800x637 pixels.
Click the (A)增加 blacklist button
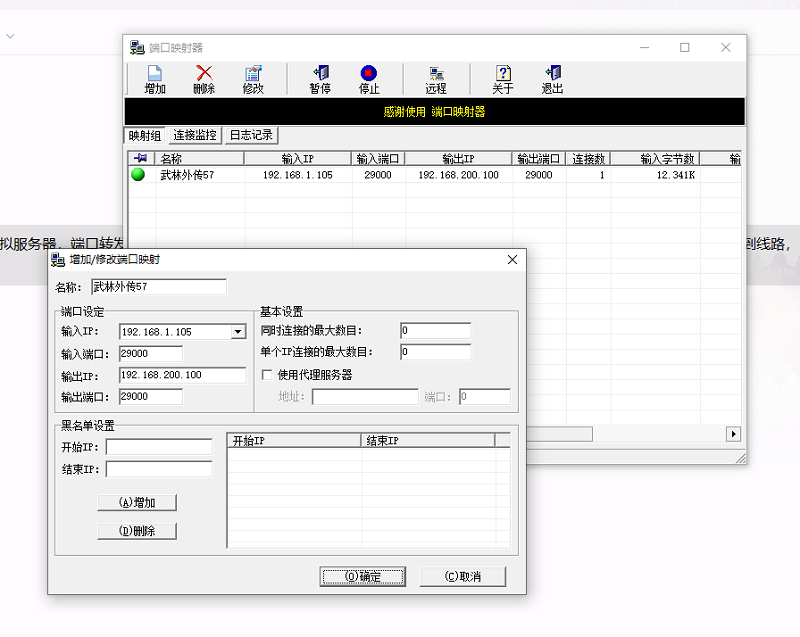click(x=137, y=502)
